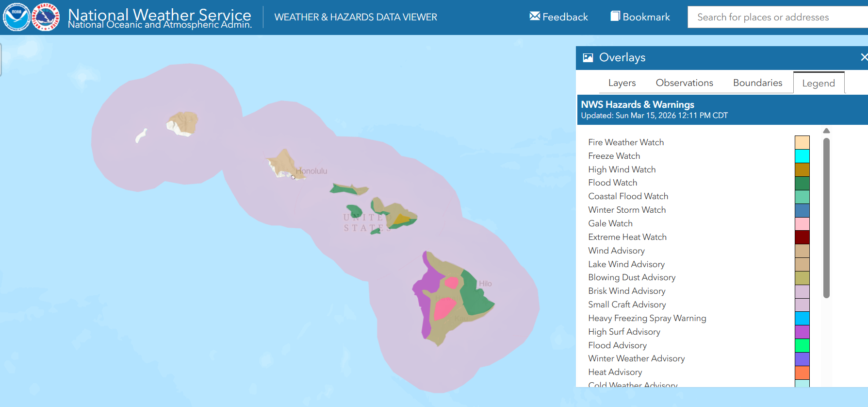Click the Lake Wind Advisory text
This screenshot has width=868, height=407.
click(x=626, y=264)
